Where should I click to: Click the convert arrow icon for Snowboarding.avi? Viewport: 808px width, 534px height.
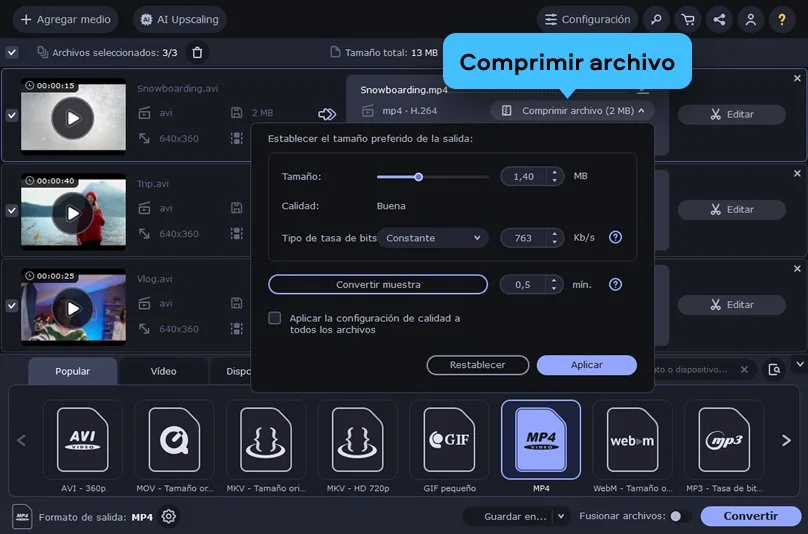pyautogui.click(x=327, y=114)
